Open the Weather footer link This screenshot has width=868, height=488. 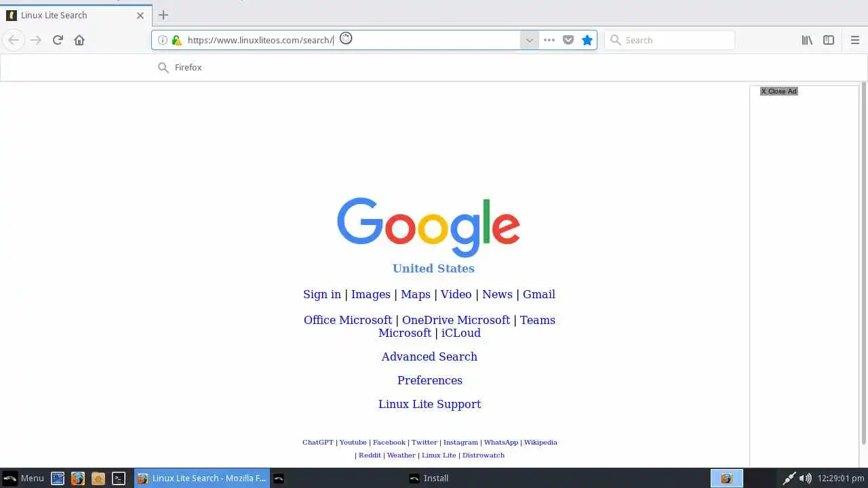401,455
